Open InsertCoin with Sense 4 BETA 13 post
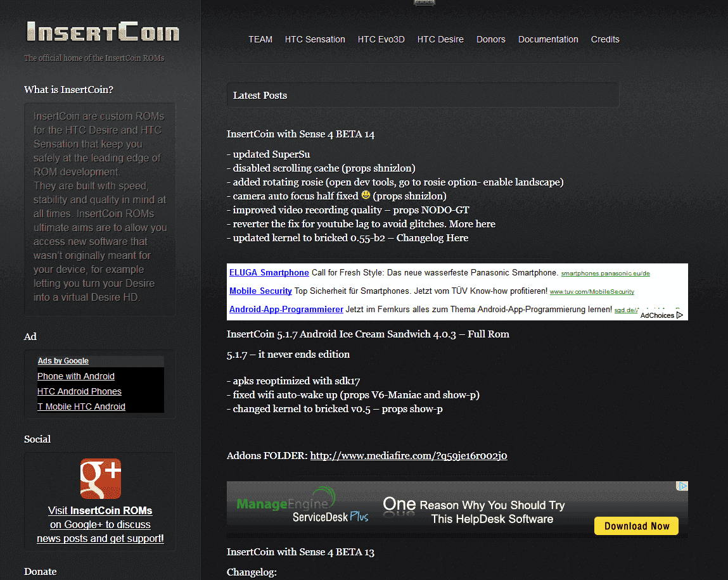The image size is (728, 580). (300, 552)
